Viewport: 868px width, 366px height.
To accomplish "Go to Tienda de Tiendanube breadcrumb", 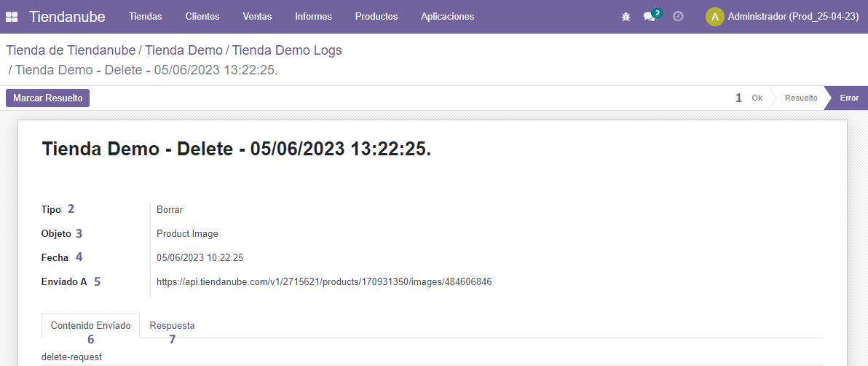I will 71,50.
